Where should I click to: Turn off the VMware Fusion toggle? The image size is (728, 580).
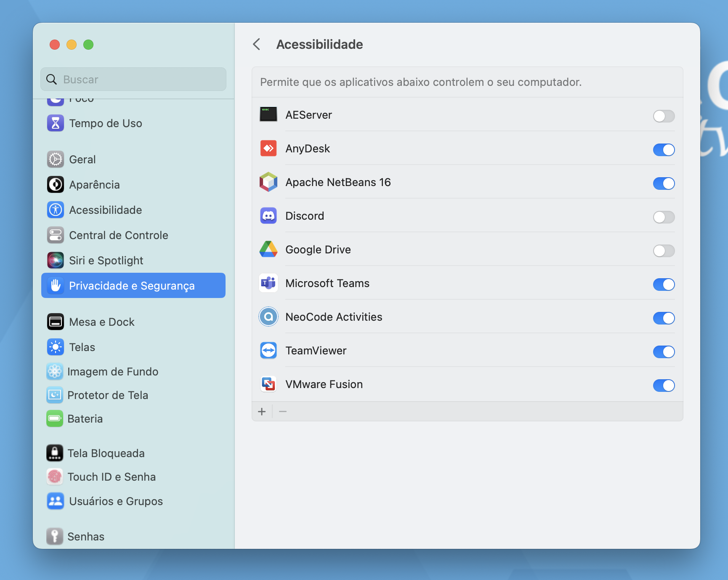[x=664, y=385]
